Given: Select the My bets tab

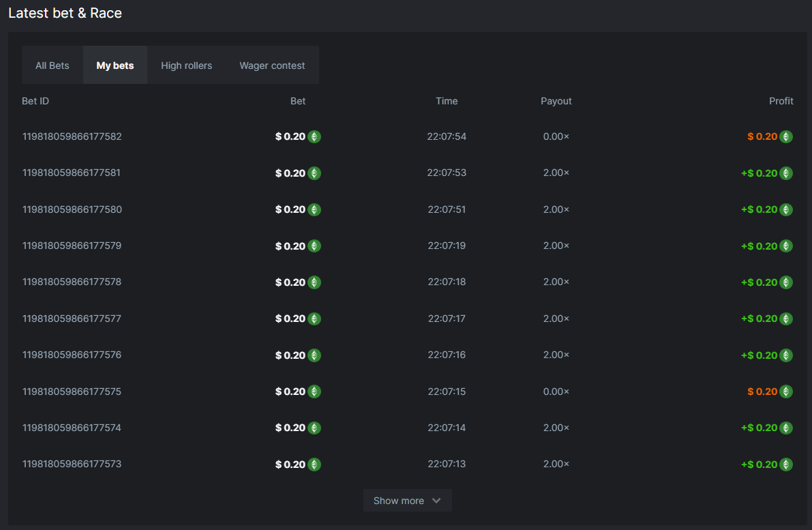Looking at the screenshot, I should point(115,65).
